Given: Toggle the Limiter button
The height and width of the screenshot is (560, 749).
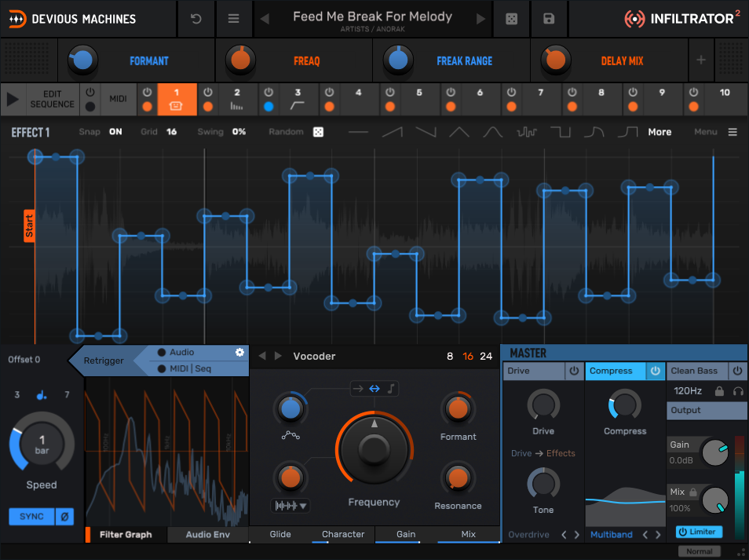Looking at the screenshot, I should 699,532.
